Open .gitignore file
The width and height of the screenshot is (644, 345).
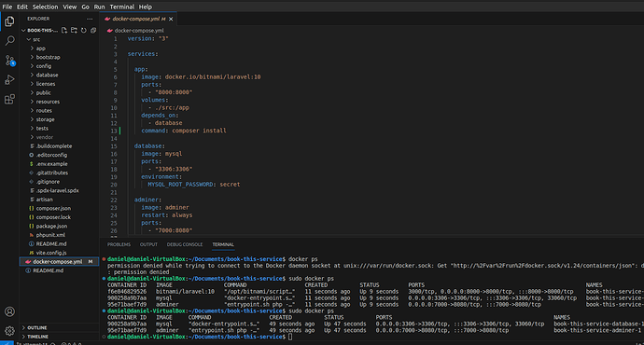(x=60, y=182)
